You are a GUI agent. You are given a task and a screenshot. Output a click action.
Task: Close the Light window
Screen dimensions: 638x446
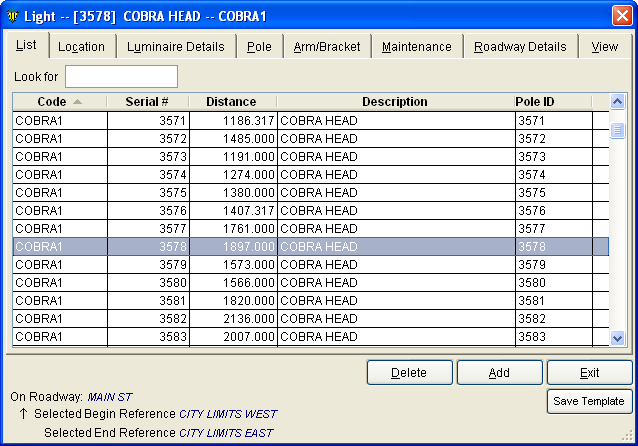coord(622,16)
